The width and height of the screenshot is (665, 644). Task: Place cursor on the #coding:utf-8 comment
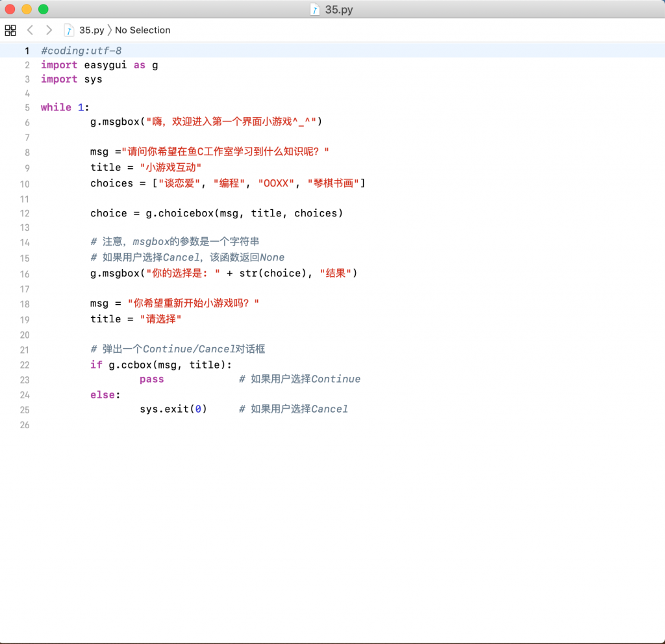(x=81, y=50)
